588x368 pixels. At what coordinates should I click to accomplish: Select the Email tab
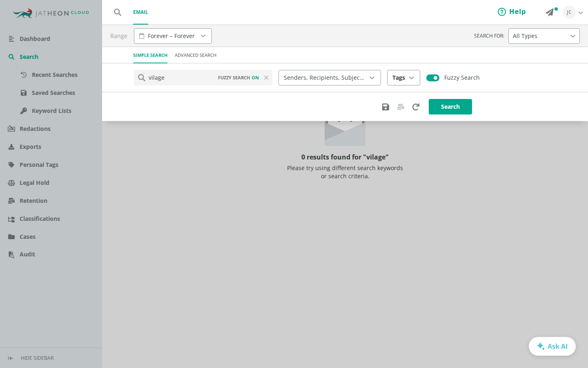pos(140,12)
